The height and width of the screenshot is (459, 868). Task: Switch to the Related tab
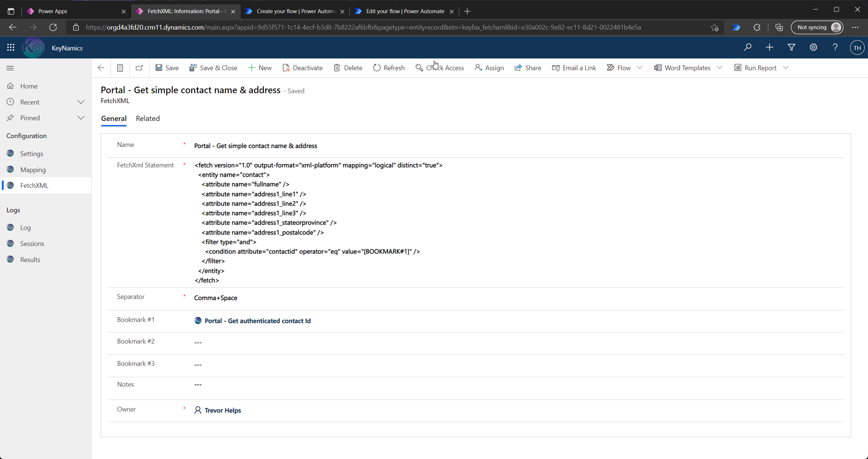(x=148, y=119)
